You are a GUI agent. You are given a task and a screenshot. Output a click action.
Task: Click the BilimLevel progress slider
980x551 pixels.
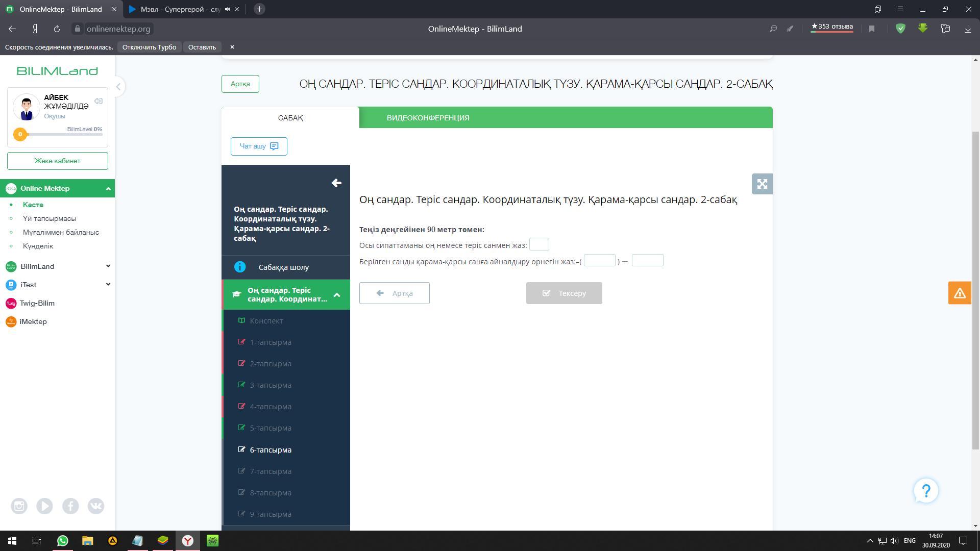pos(61,135)
